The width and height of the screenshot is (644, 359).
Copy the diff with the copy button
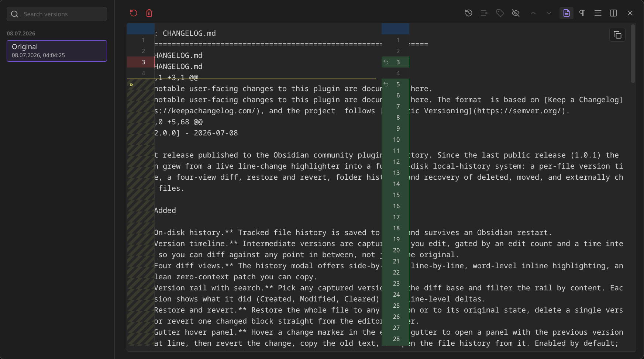click(x=617, y=35)
